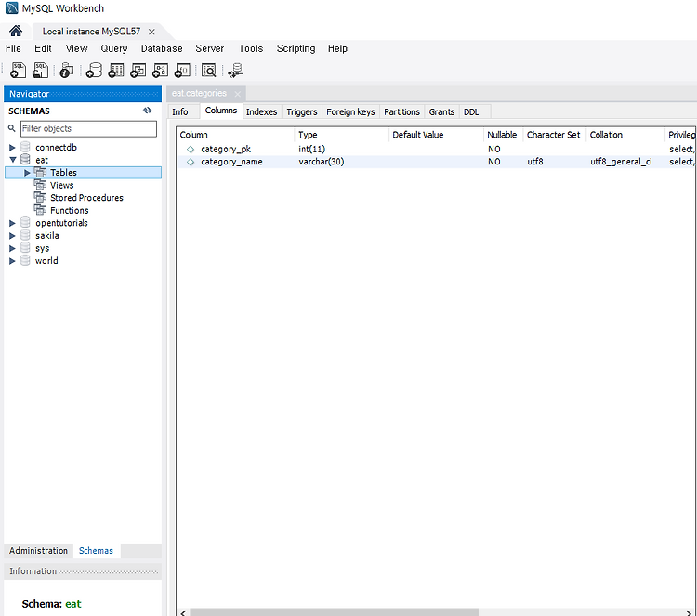Create a new SQL tab for queries
The image size is (697, 616).
point(19,71)
